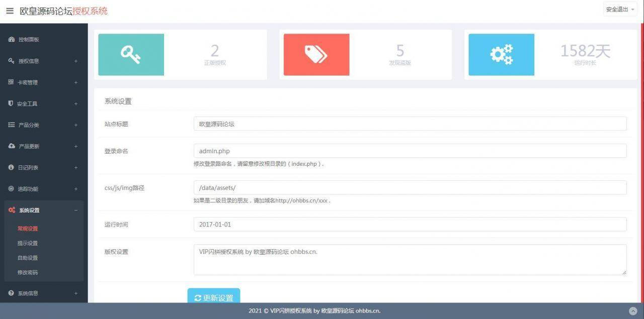
Task: Click the 欧皇源码论坛授权系统 header title
Action: coord(63,11)
